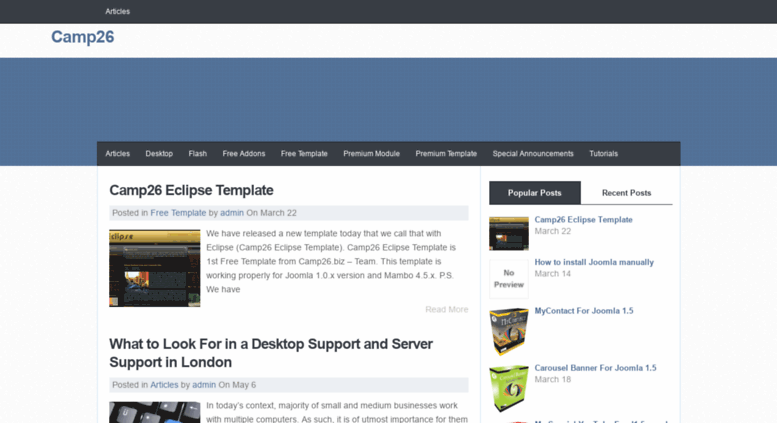Open sidebar Eclipse Template thumbnail
This screenshot has width=777, height=423.
[x=509, y=233]
